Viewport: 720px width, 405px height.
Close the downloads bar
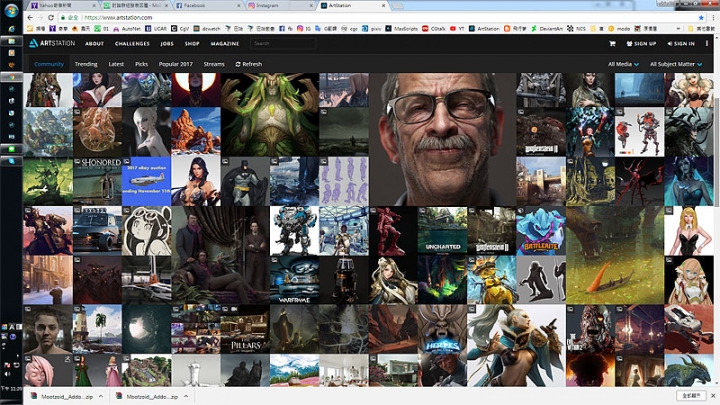pyautogui.click(x=713, y=395)
